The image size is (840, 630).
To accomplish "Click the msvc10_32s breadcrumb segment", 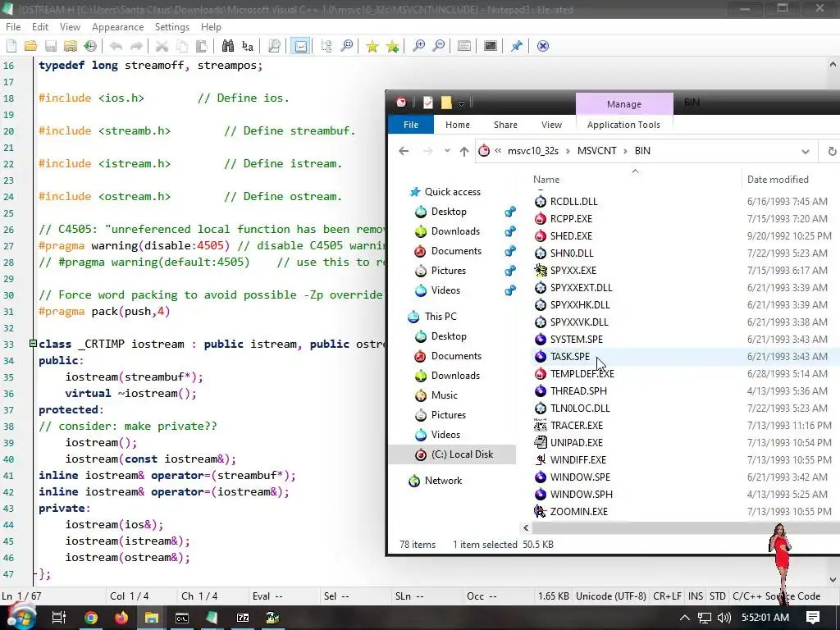I will pyautogui.click(x=533, y=151).
